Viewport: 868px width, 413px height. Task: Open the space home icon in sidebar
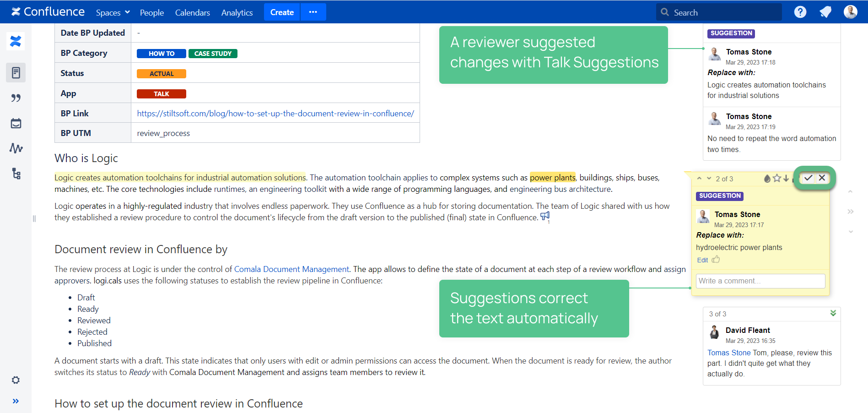16,42
